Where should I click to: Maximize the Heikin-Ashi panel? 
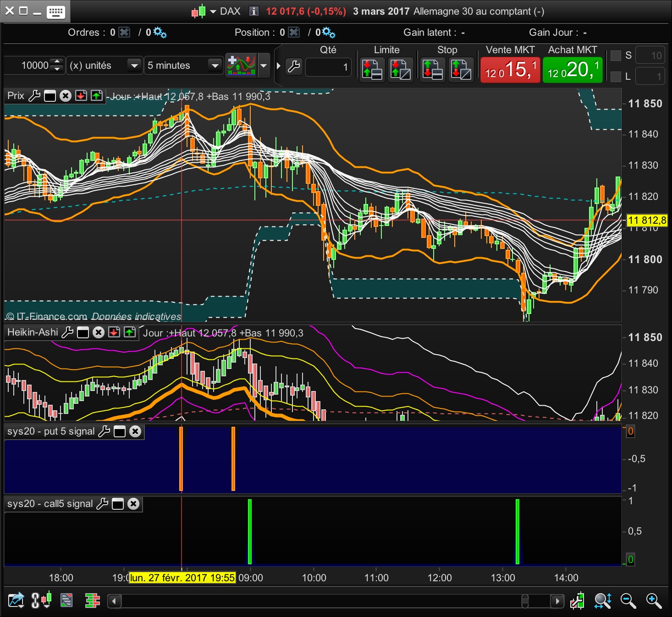[83, 332]
